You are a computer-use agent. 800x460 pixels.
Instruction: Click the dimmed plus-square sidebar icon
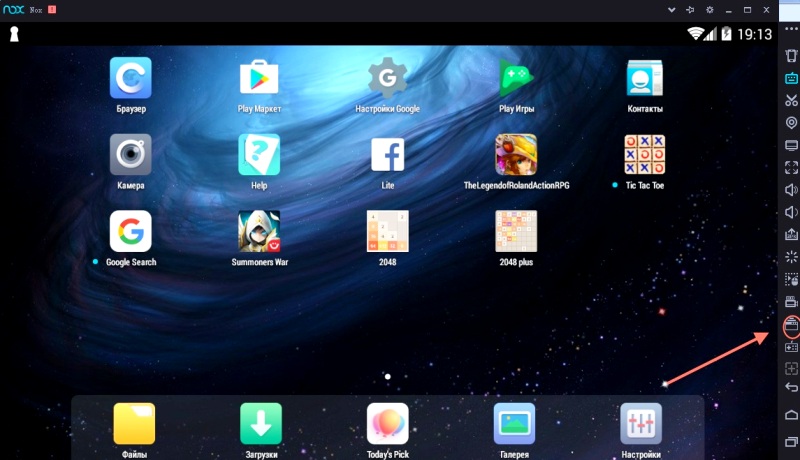(791, 368)
